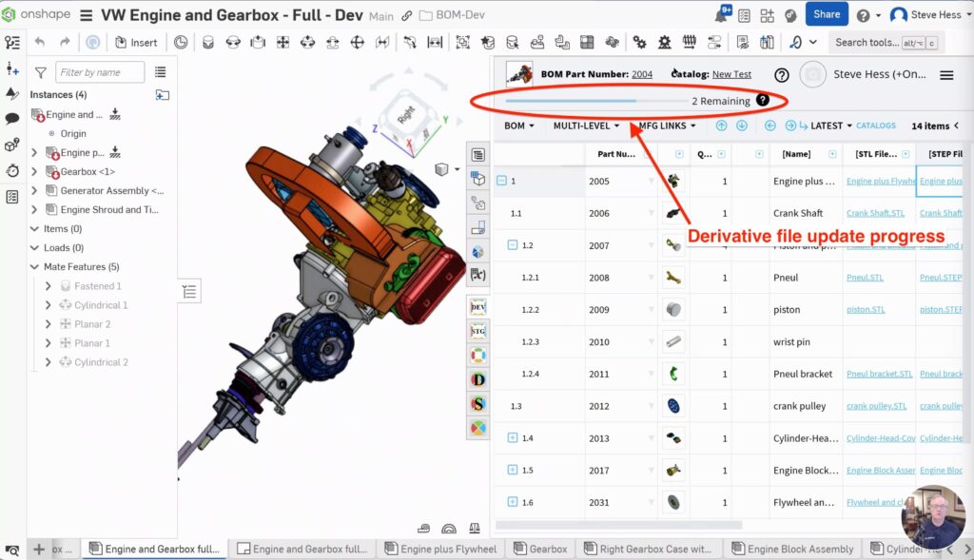Select the Slider mate tool

258,42
